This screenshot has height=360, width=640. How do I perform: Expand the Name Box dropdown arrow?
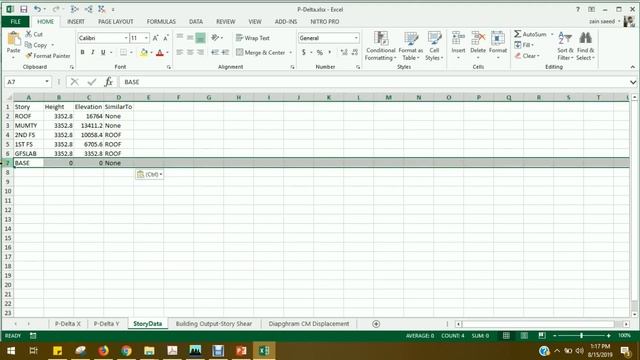click(x=47, y=82)
